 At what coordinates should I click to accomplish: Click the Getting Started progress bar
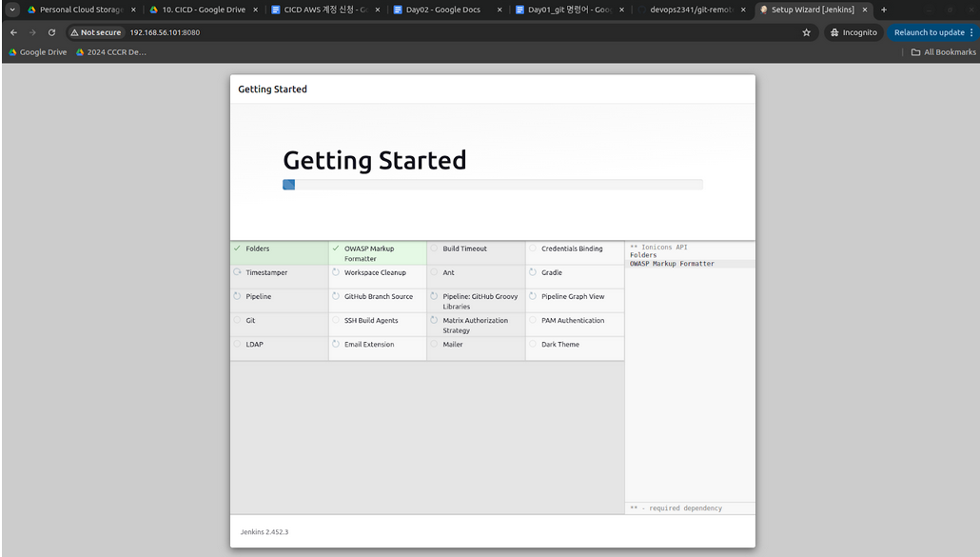pyautogui.click(x=493, y=185)
